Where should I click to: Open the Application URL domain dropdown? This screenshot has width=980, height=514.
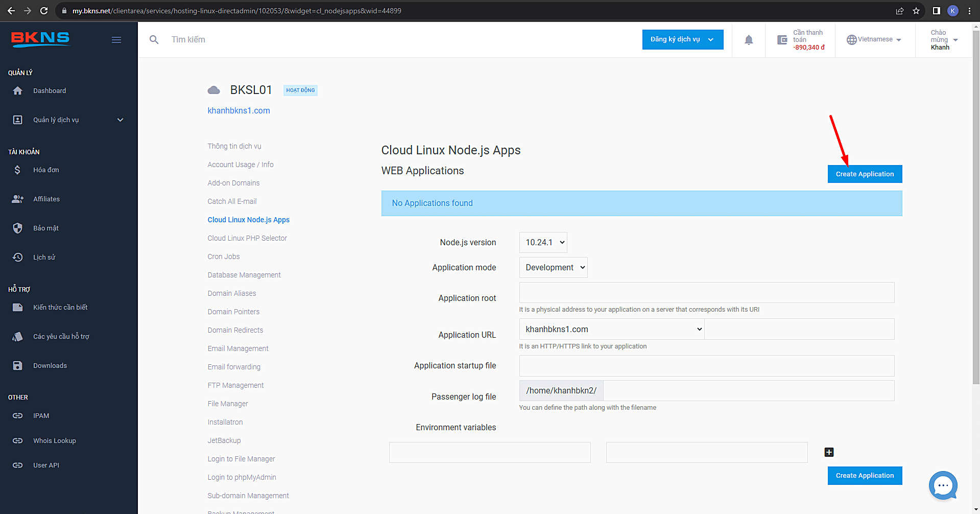612,329
